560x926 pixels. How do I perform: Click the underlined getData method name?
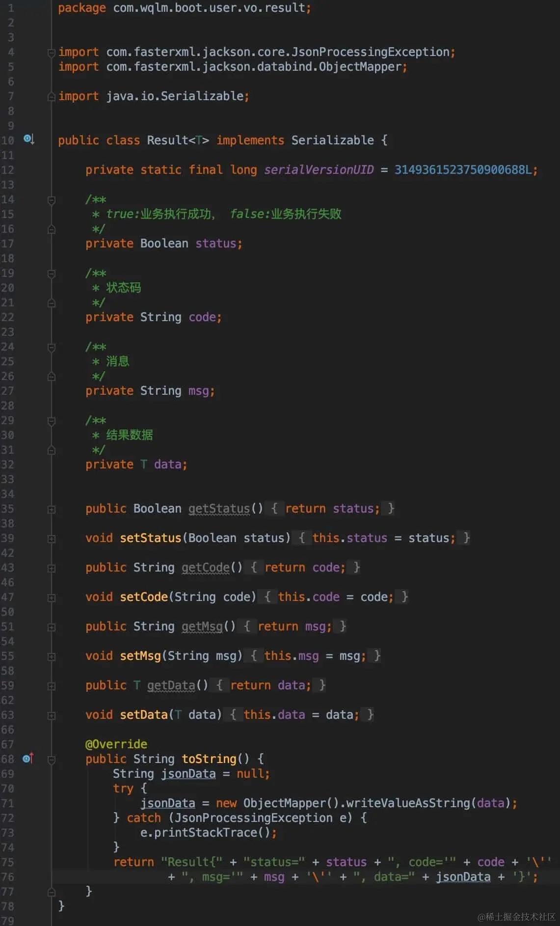(x=171, y=685)
